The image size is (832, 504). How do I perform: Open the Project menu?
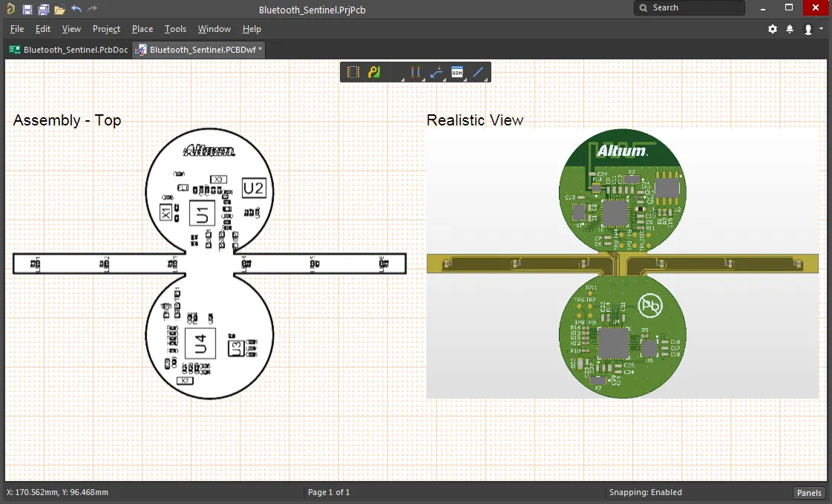pos(106,29)
